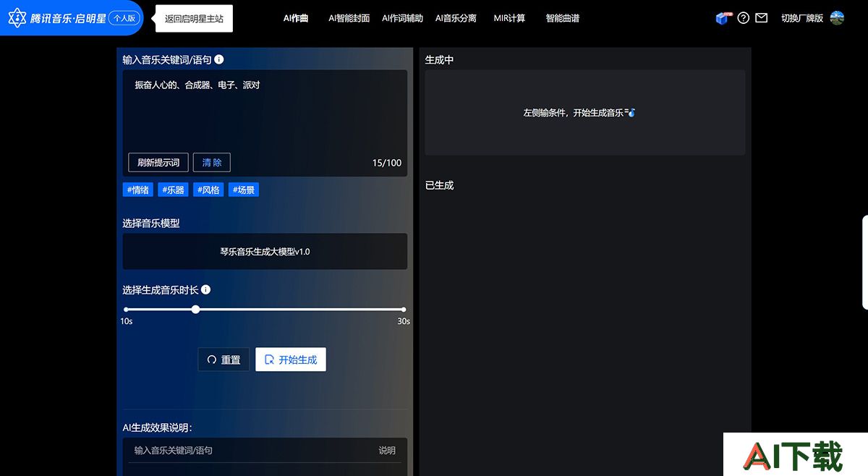Switch to AI智能封面 tab

pos(349,18)
